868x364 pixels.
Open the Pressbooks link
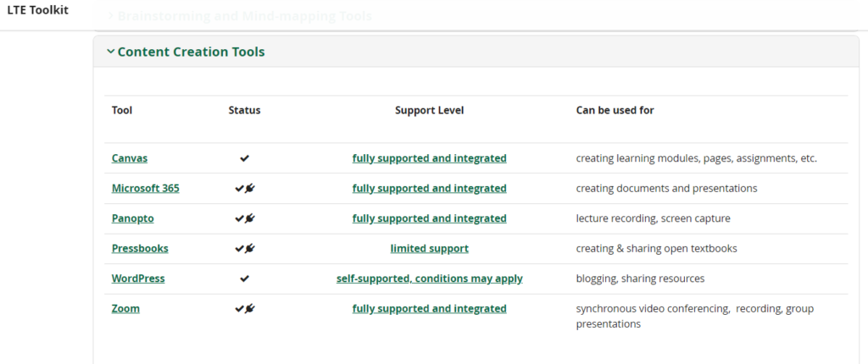tap(140, 249)
